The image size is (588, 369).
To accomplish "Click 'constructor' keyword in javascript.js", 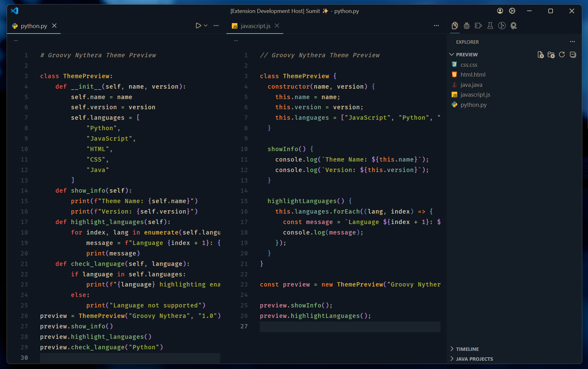I will pyautogui.click(x=289, y=87).
